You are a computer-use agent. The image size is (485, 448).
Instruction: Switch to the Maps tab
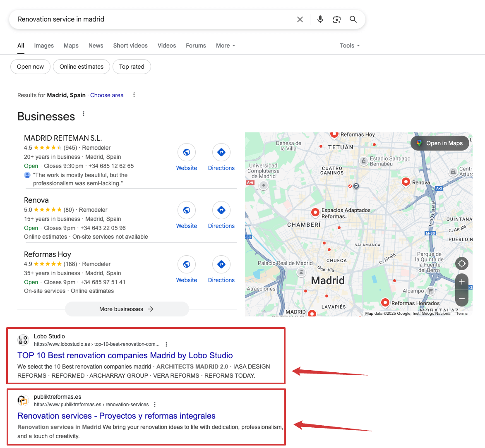(71, 46)
